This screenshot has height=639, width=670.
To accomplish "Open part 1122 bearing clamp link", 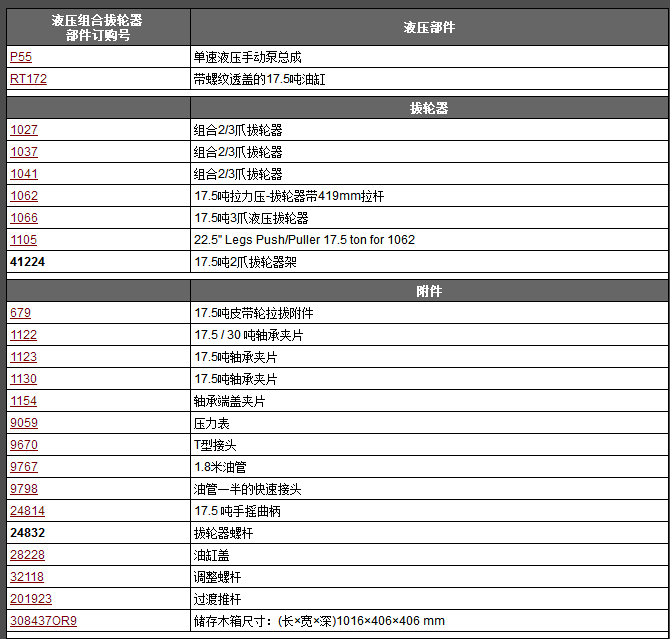I will (x=24, y=335).
